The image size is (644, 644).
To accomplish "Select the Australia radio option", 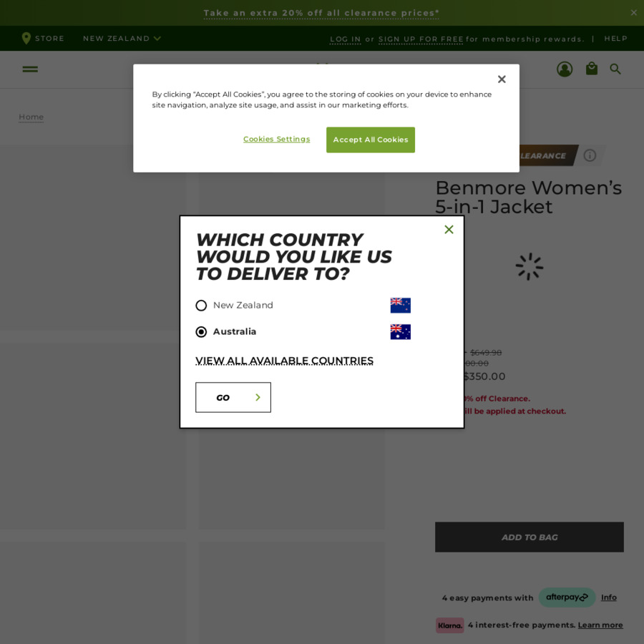I will (x=201, y=331).
